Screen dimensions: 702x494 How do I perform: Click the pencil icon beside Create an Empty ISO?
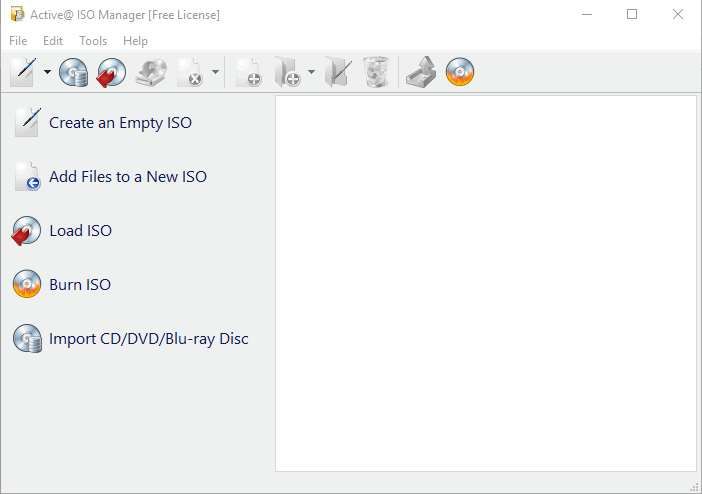click(27, 122)
